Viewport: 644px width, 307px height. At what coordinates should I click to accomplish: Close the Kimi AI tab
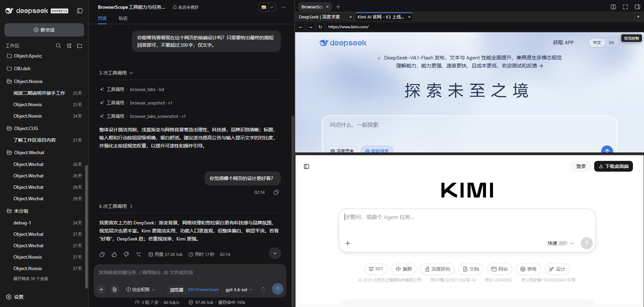[409, 17]
